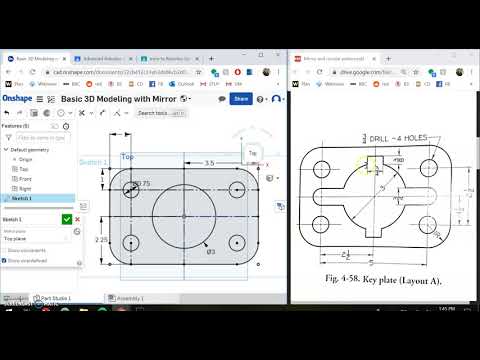
Task: Open the Onshape hamburger main menu
Action: point(40,99)
